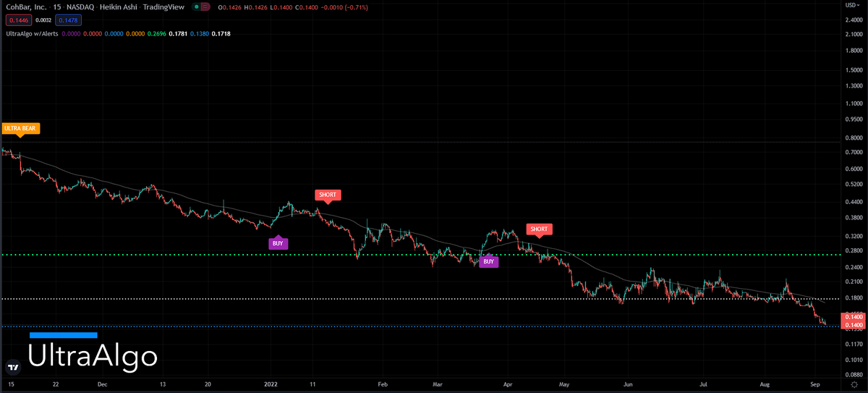Click the Feb label on time axis
Screen dimensions: 868x393
tap(383, 384)
